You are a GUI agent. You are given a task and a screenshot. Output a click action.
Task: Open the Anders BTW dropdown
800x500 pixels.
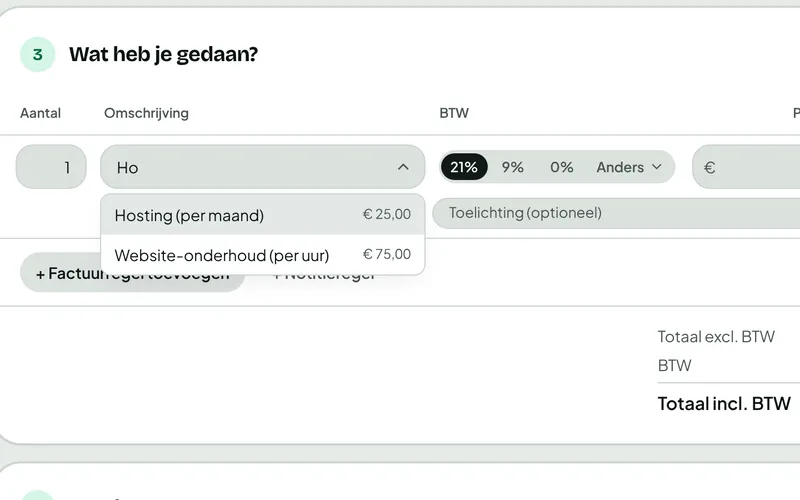(629, 167)
